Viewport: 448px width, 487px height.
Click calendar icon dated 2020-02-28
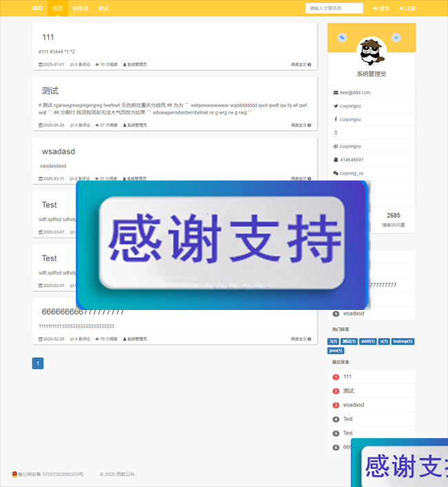[41, 339]
